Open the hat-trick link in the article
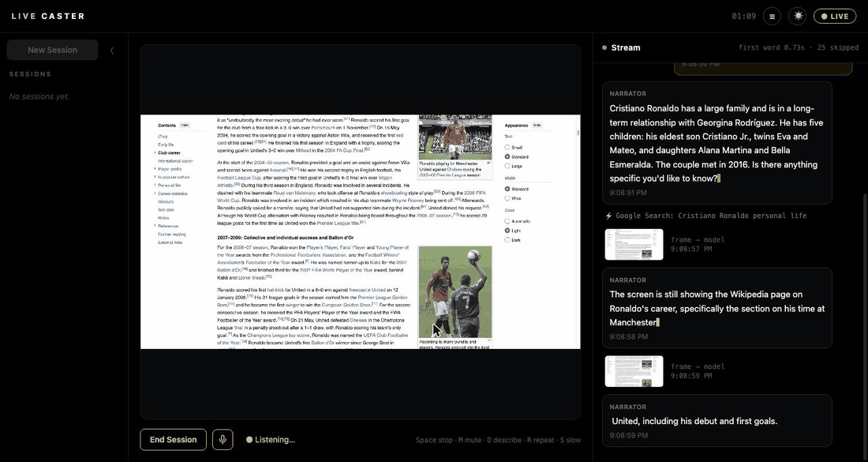The height and width of the screenshot is (462, 868). (x=275, y=290)
